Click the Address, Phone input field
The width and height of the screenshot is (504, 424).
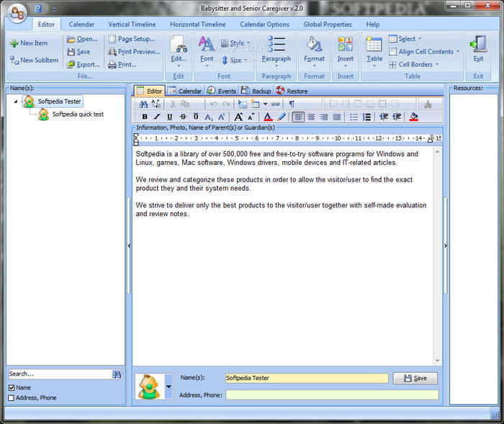(332, 395)
